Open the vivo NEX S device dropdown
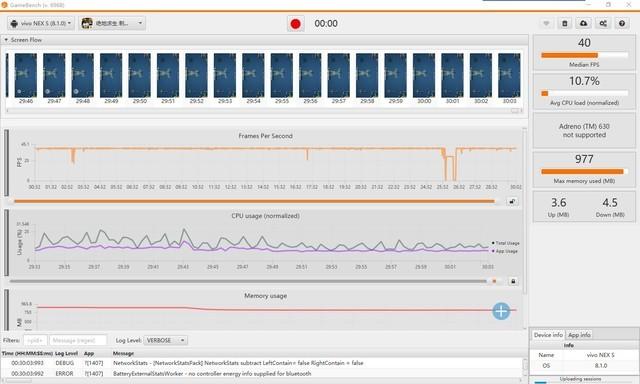The height and width of the screenshot is (384, 640). tap(41, 23)
